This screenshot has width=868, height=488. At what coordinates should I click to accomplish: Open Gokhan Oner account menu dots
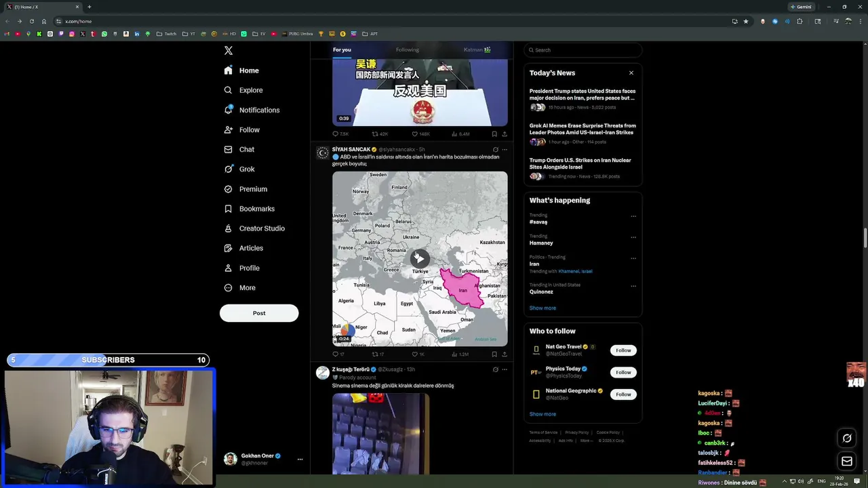pos(300,459)
